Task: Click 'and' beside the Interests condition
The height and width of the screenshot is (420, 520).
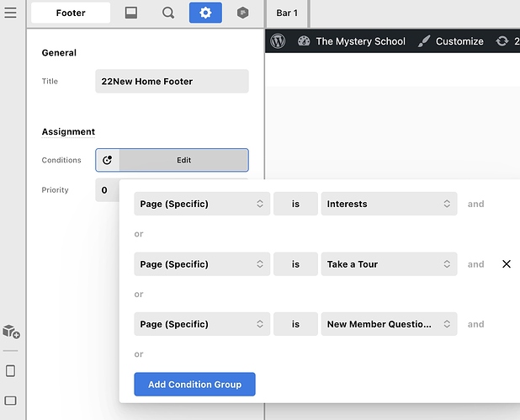Action: coord(476,204)
